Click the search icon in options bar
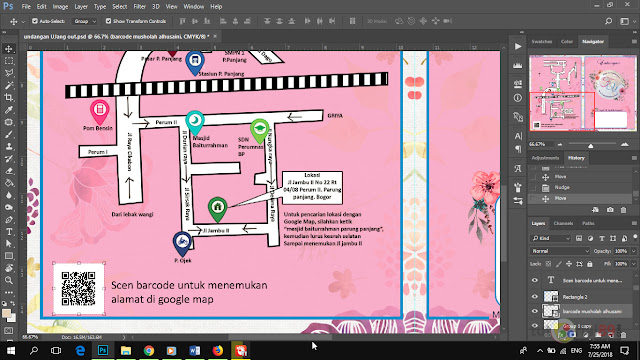Viewport: 640px width, 360px height. pos(608,21)
